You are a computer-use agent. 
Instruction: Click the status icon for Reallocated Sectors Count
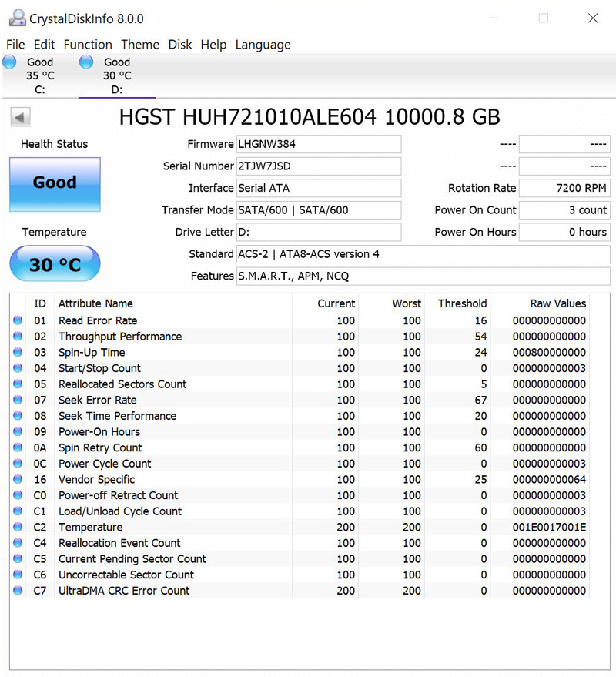[18, 384]
